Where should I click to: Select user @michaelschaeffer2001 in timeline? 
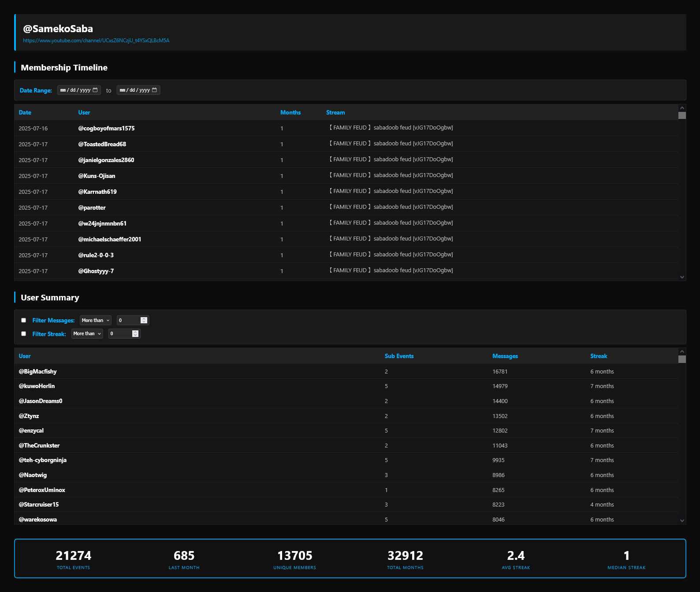point(110,239)
